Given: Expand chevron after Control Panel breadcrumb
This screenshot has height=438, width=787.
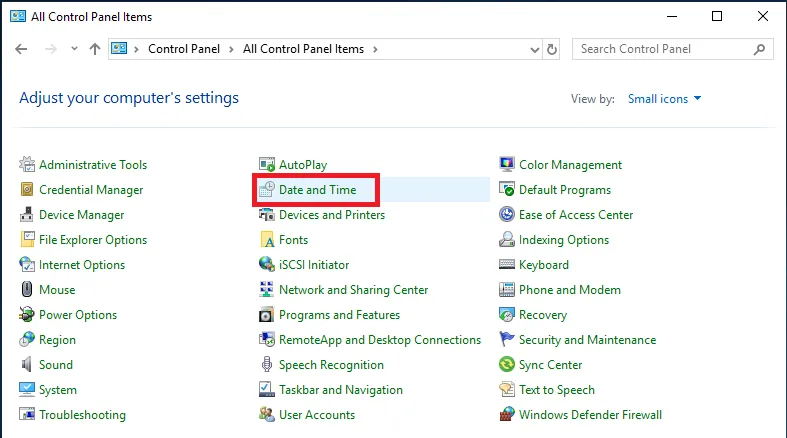Looking at the screenshot, I should 231,49.
